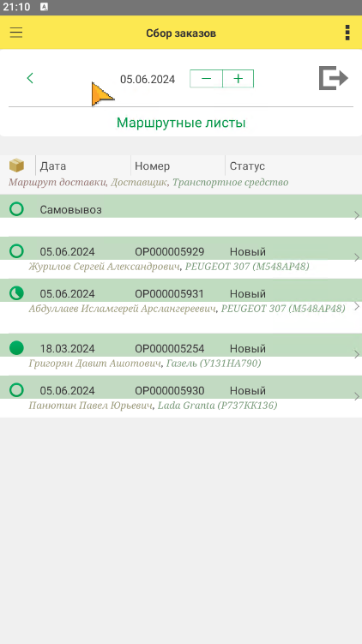
Task: Click the Доставщик subheader text
Action: pyautogui.click(x=139, y=182)
